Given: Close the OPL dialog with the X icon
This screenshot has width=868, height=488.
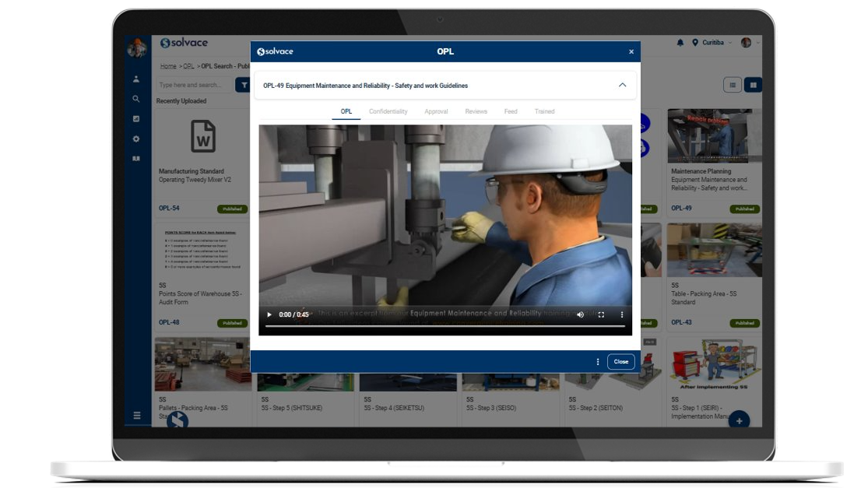Looking at the screenshot, I should coord(631,51).
